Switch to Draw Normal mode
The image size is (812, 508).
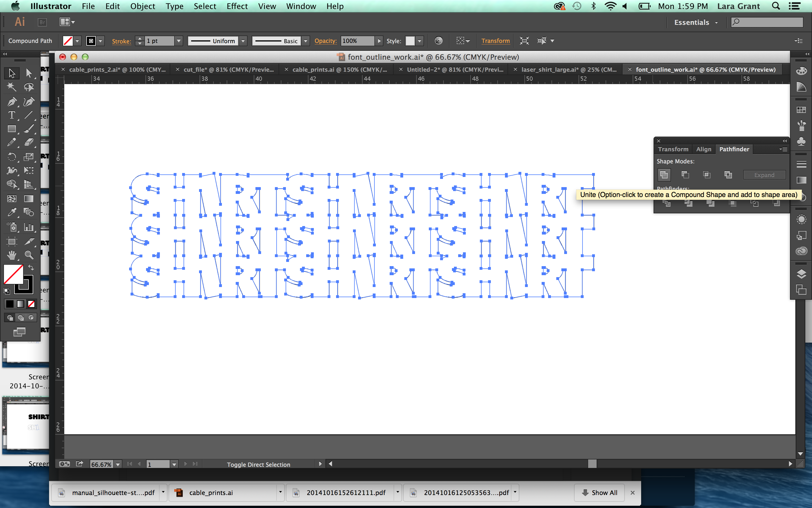pos(10,317)
